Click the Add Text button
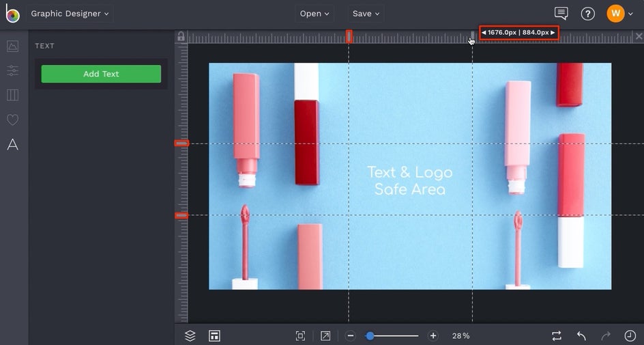This screenshot has height=345, width=644. [x=101, y=74]
